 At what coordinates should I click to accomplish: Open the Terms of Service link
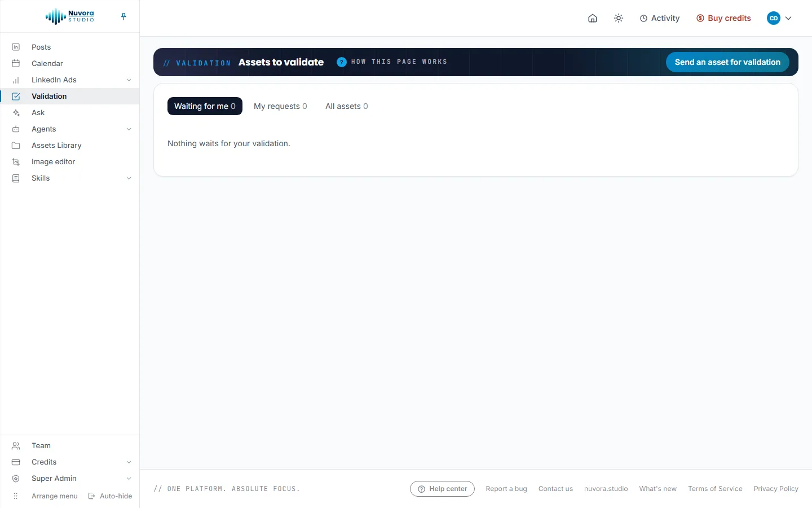point(715,489)
